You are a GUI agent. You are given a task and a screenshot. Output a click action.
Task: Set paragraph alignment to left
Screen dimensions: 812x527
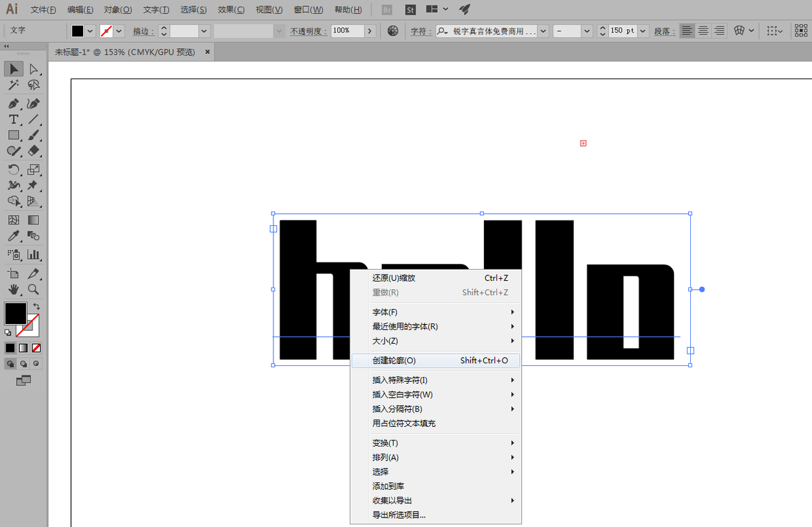click(x=687, y=31)
